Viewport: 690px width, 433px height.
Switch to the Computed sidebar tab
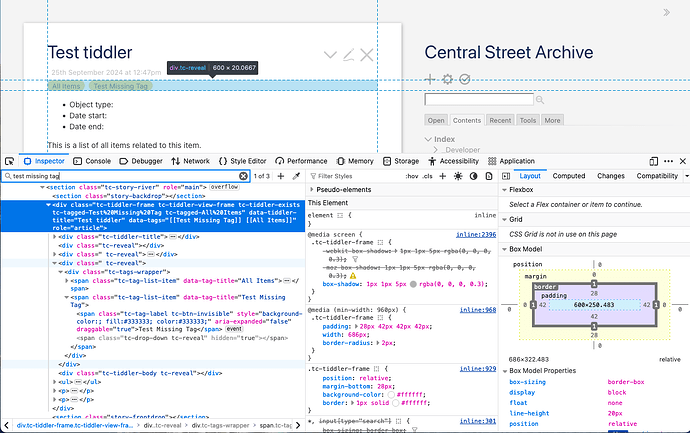click(569, 176)
